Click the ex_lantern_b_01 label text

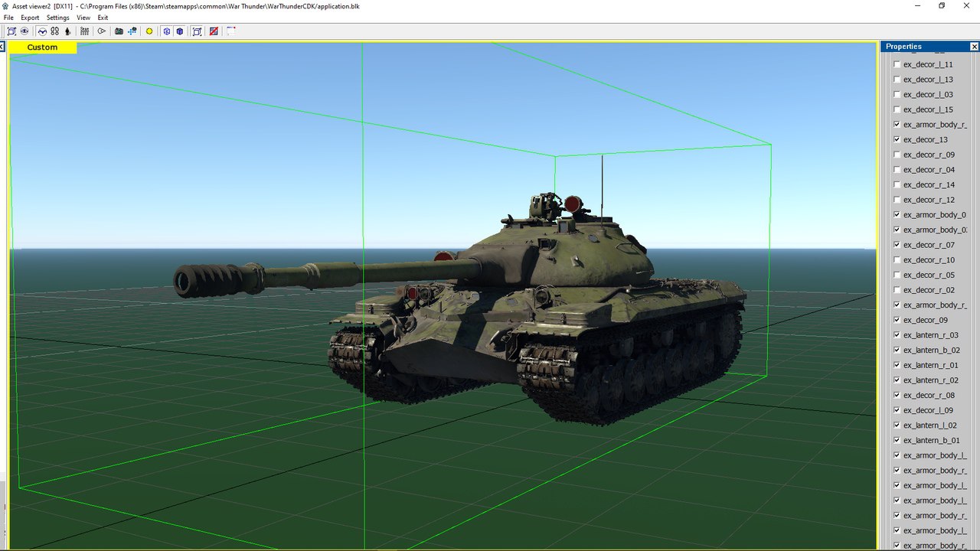pyautogui.click(x=932, y=441)
